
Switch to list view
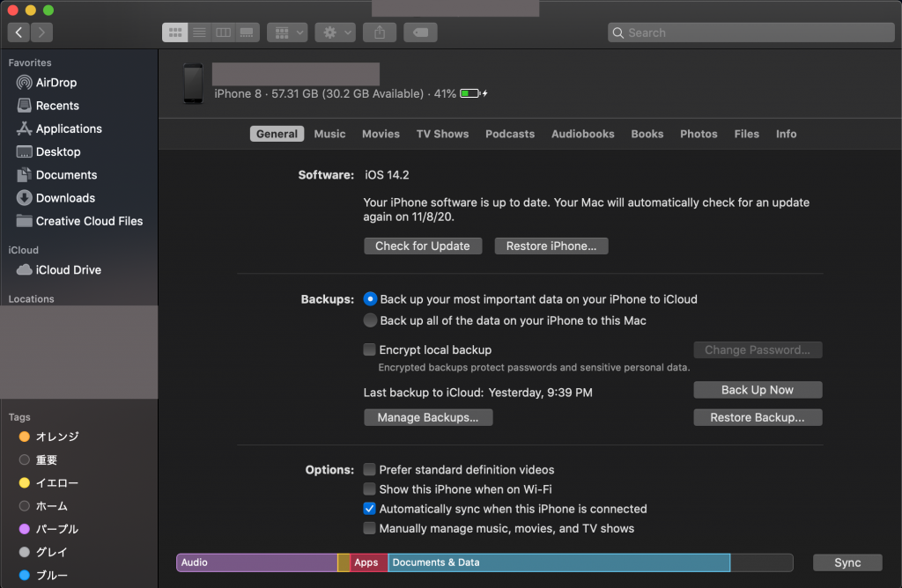tap(199, 33)
